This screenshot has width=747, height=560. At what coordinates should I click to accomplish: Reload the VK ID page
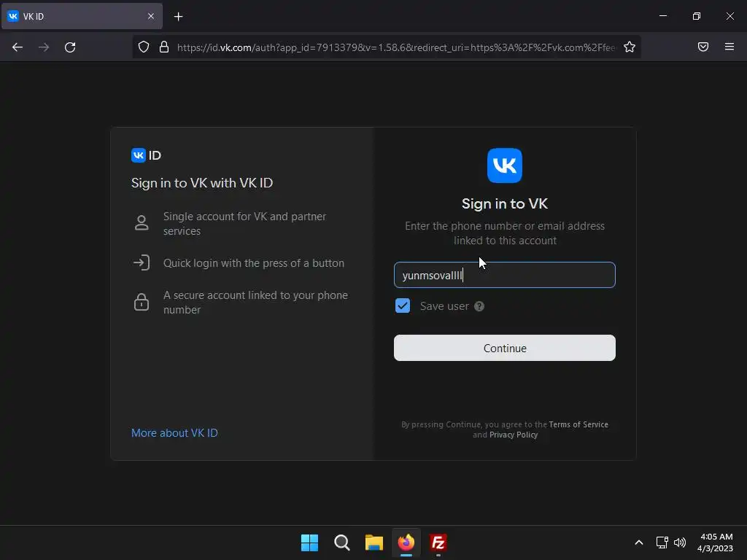pyautogui.click(x=70, y=47)
